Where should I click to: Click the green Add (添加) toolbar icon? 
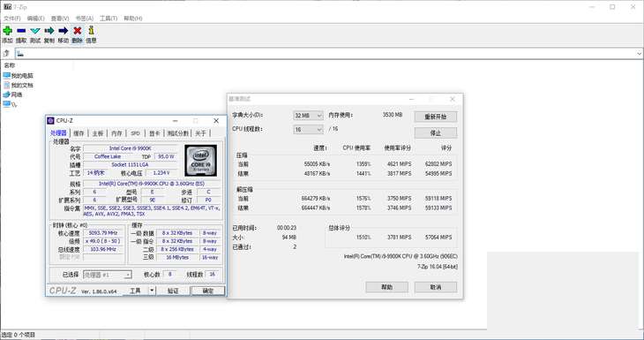pyautogui.click(x=7, y=31)
